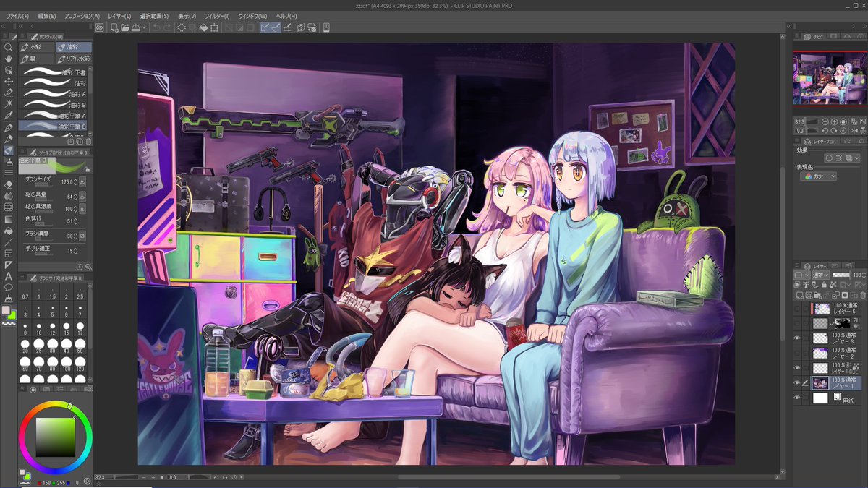Select the Airbrush tool in left toolbar
This screenshot has width=868, height=488.
(9, 161)
